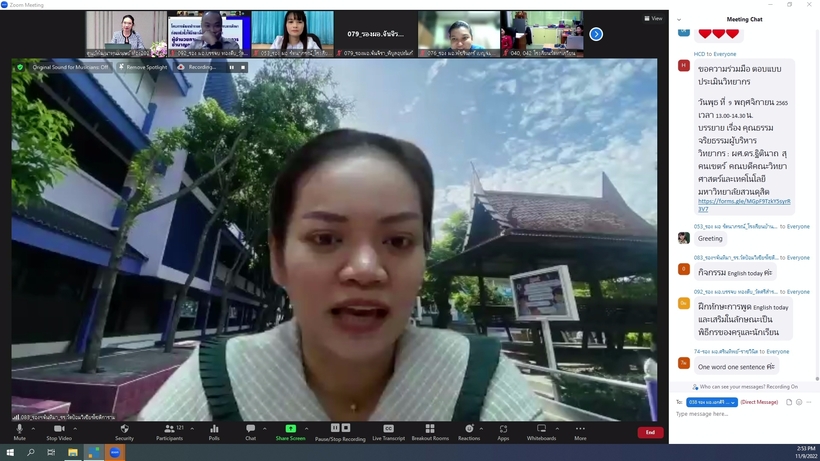The height and width of the screenshot is (461, 820).
Task: Pause recording in top-left indicator
Action: coord(232,67)
